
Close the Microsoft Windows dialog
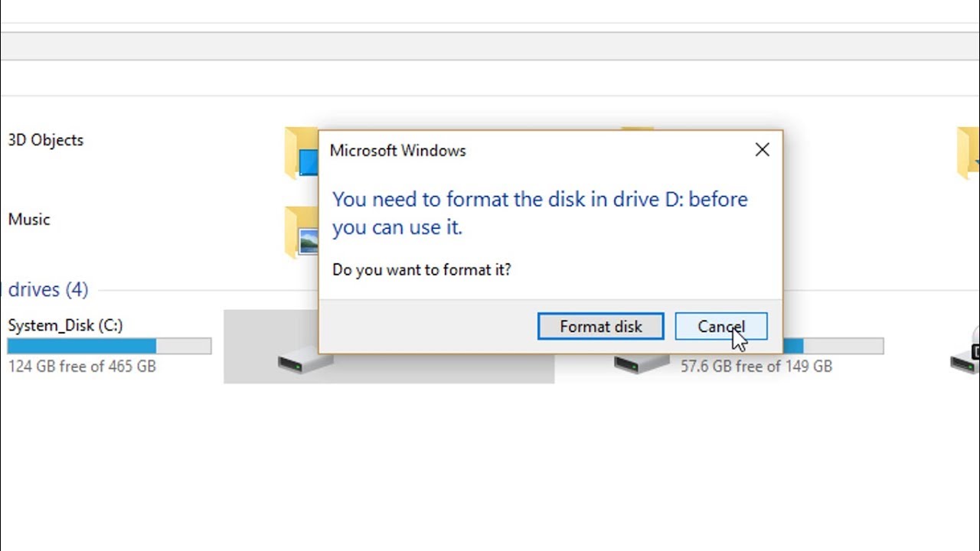pos(762,150)
